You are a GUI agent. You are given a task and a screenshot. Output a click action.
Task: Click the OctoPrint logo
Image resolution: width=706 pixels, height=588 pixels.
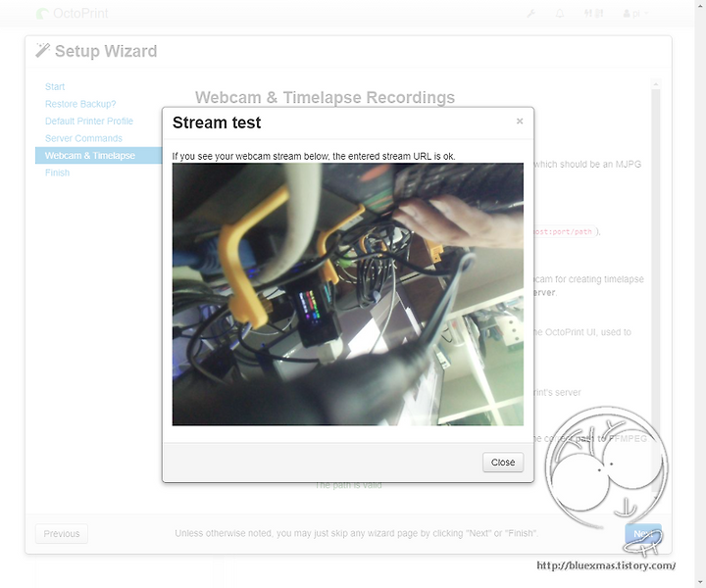coord(72,14)
